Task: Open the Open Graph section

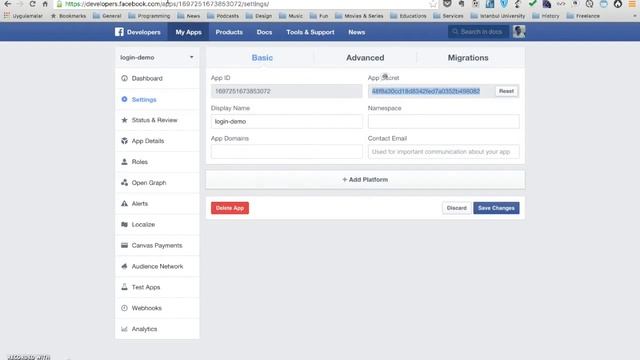Action: [157, 182]
